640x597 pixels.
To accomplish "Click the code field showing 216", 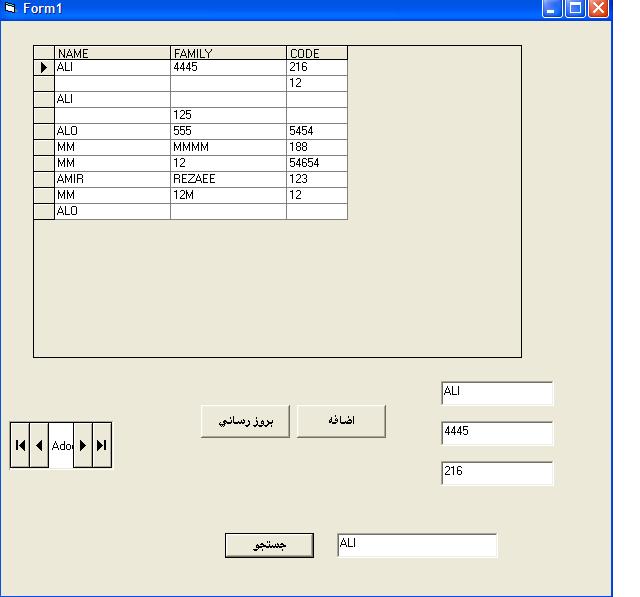I will pyautogui.click(x=496, y=472).
